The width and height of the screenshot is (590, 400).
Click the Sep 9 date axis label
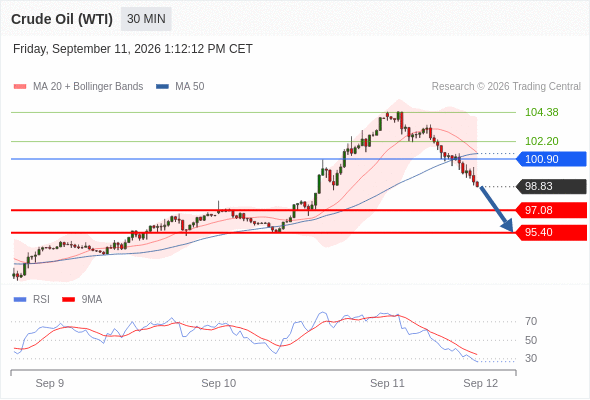point(50,383)
